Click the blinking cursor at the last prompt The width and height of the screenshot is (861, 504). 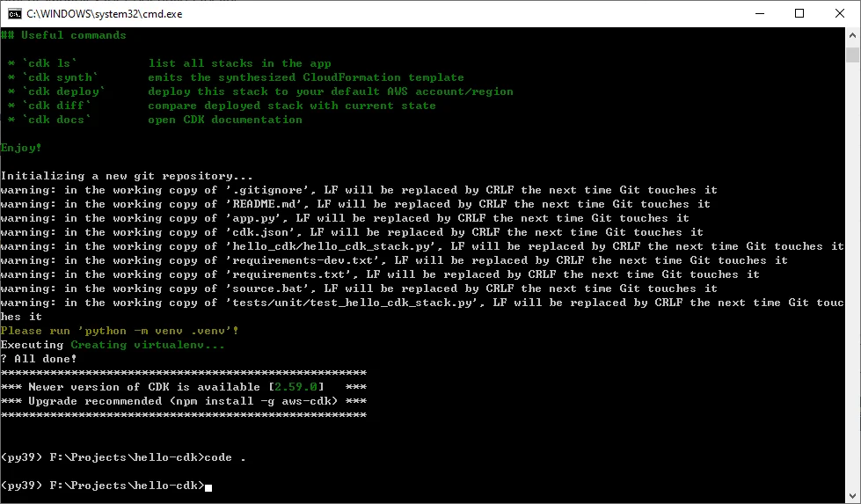[x=208, y=486]
